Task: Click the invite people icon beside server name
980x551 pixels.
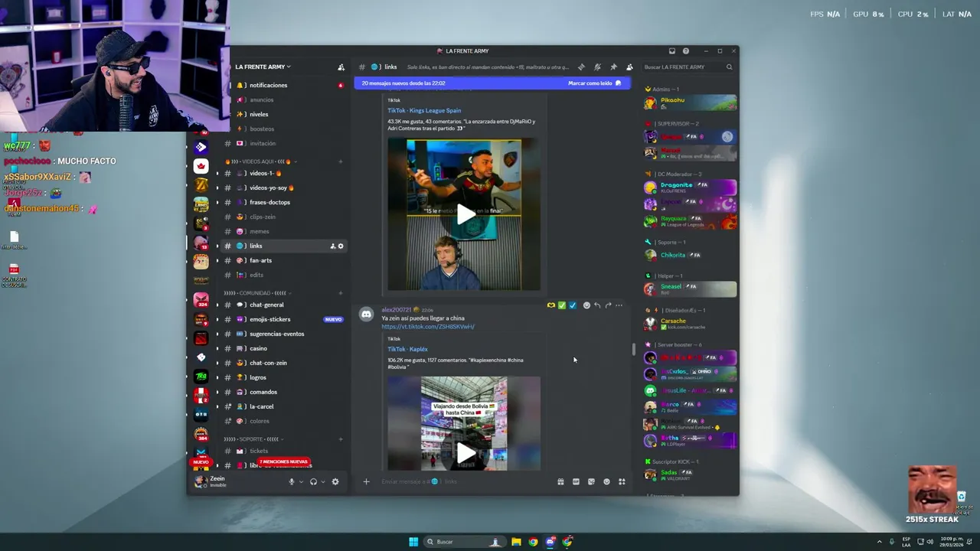Action: click(341, 67)
